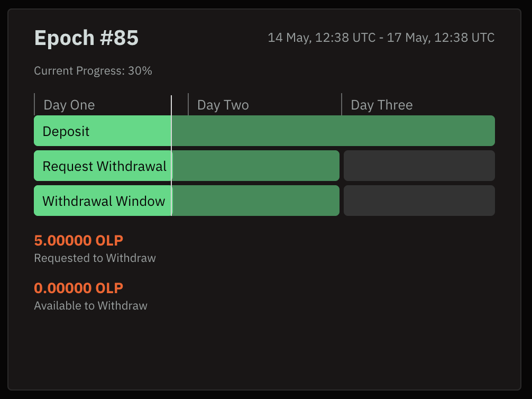Click the dark green Withdrawal Window segment
The width and height of the screenshot is (532, 399).
click(256, 201)
